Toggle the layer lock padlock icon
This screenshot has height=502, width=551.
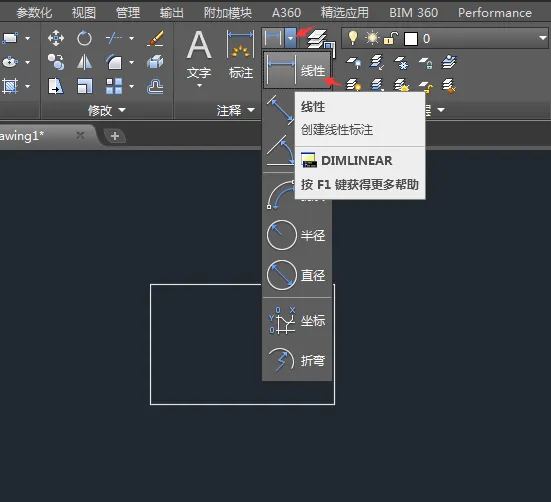click(390, 38)
